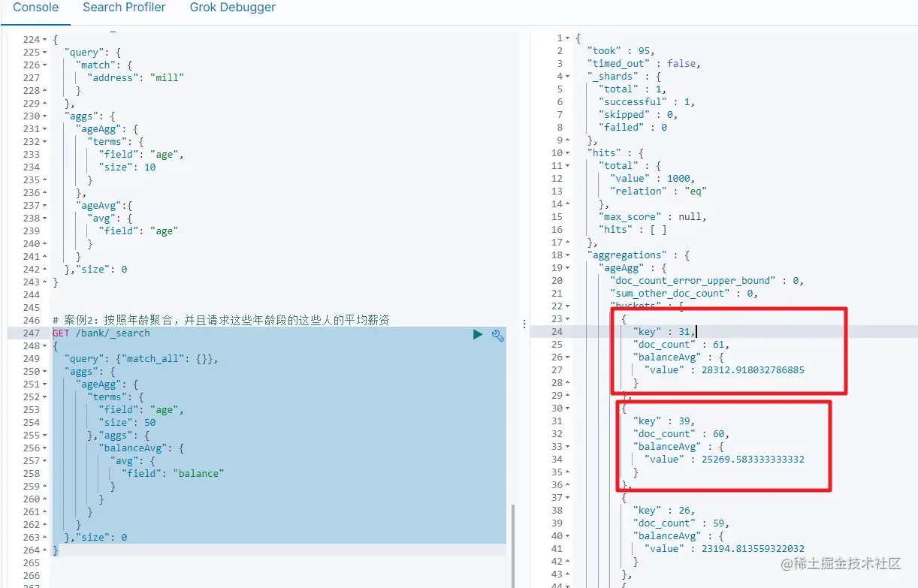
Task: Collapse the bucket starting at output line 30
Action: coord(568,409)
